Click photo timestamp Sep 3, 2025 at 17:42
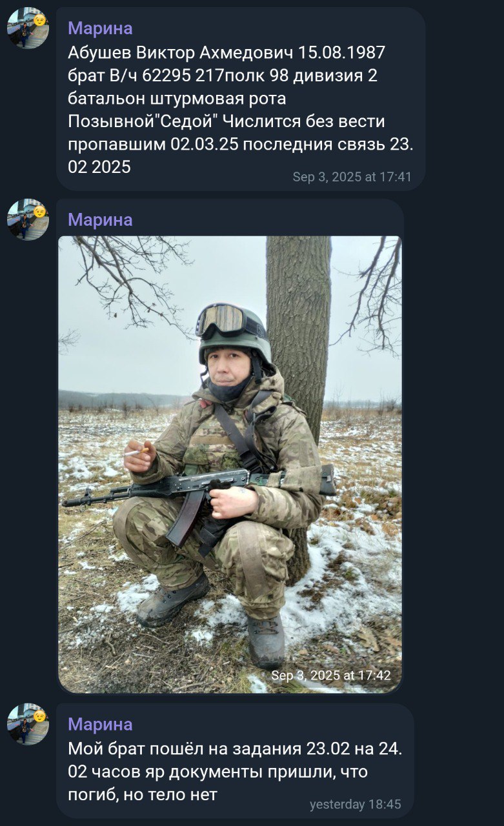Image resolution: width=504 pixels, height=826 pixels. point(331,676)
